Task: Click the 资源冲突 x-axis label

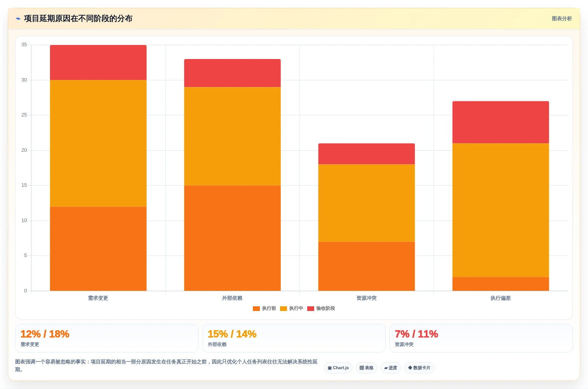Action: point(367,298)
